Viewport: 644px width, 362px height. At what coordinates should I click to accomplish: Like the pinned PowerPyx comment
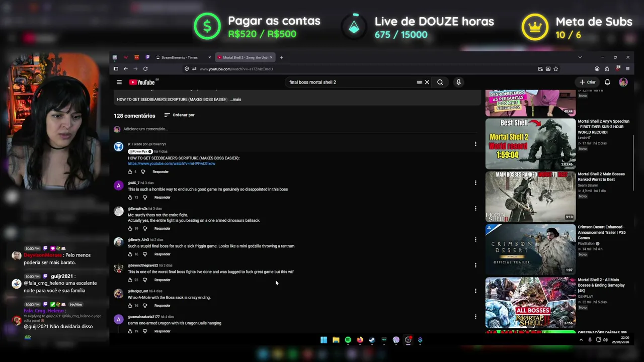click(x=130, y=172)
